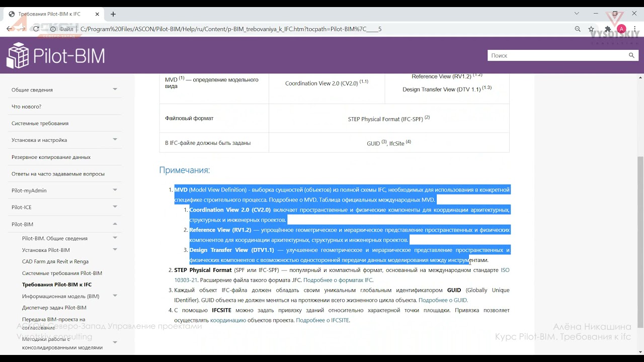Open the browser profile avatar

click(621, 29)
